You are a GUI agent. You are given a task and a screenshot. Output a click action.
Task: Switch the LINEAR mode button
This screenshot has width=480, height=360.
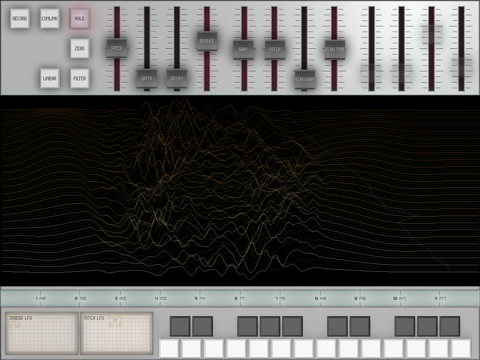point(50,79)
